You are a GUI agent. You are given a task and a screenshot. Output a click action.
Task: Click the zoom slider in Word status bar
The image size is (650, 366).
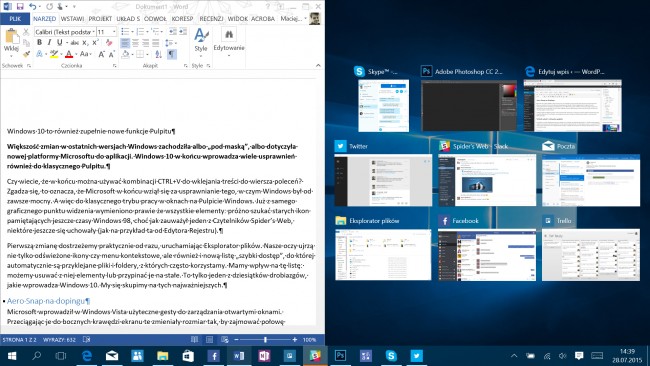(265, 339)
